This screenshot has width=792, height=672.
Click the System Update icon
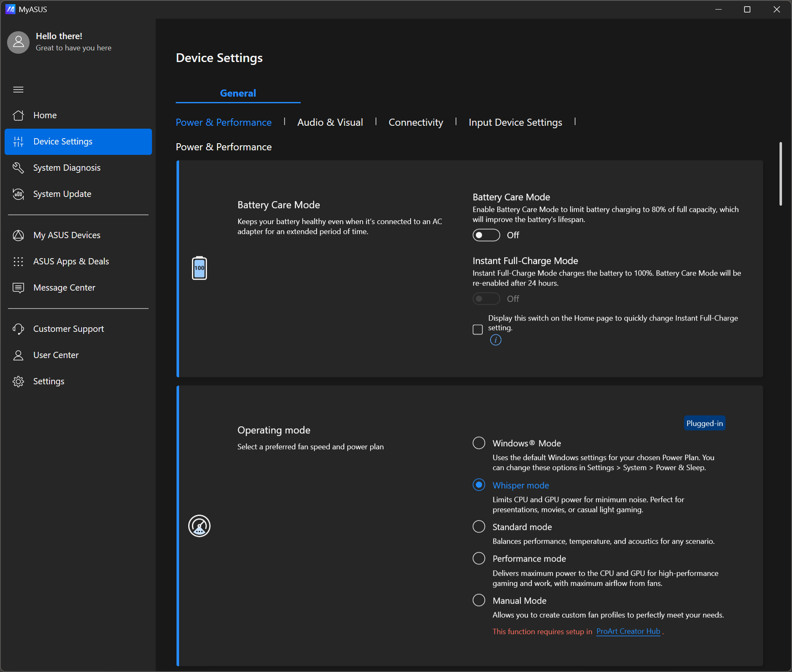[x=18, y=194]
